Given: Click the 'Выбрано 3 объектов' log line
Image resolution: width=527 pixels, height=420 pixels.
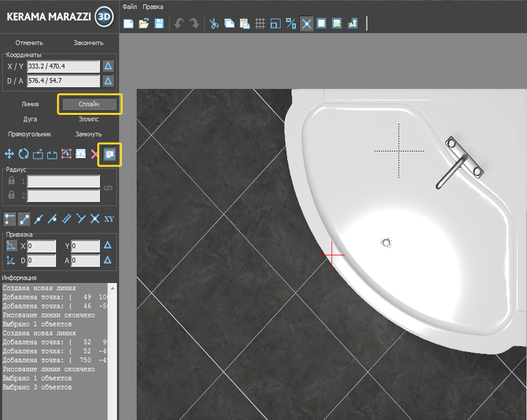Looking at the screenshot, I should (37, 387).
